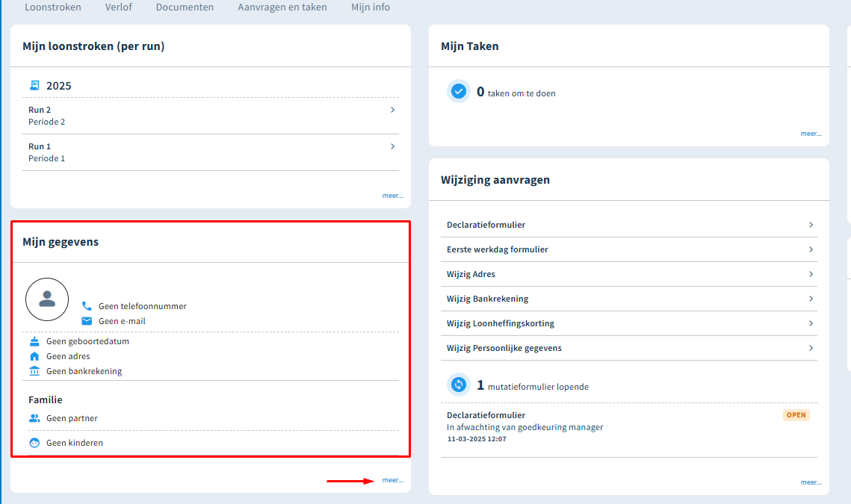Switch to Aanvragen en taken tab

pos(282,7)
